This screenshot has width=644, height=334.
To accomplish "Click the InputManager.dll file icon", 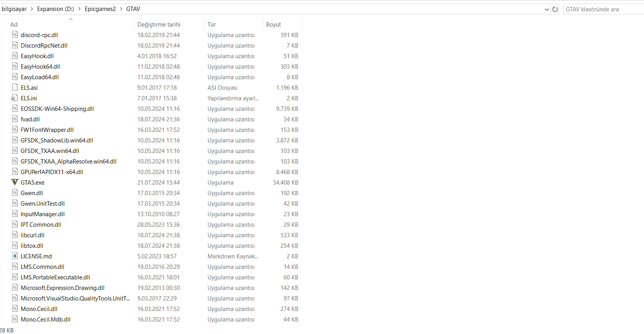I will pyautogui.click(x=15, y=214).
